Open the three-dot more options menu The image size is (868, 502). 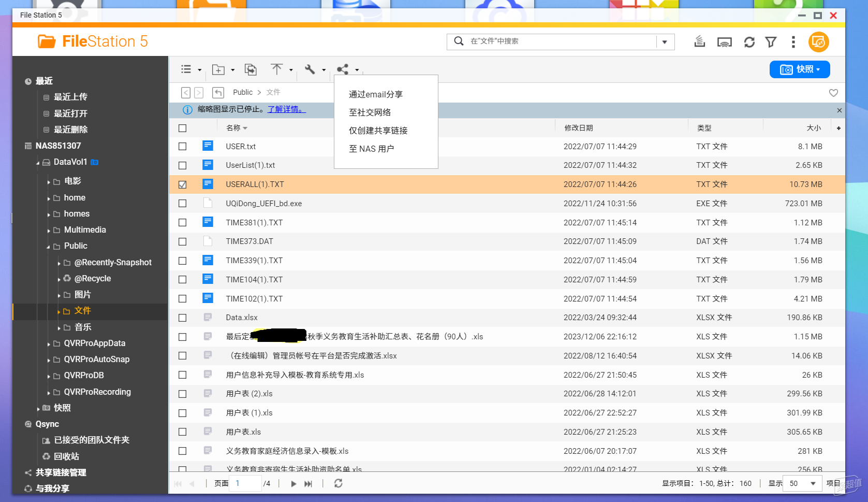[x=793, y=42]
